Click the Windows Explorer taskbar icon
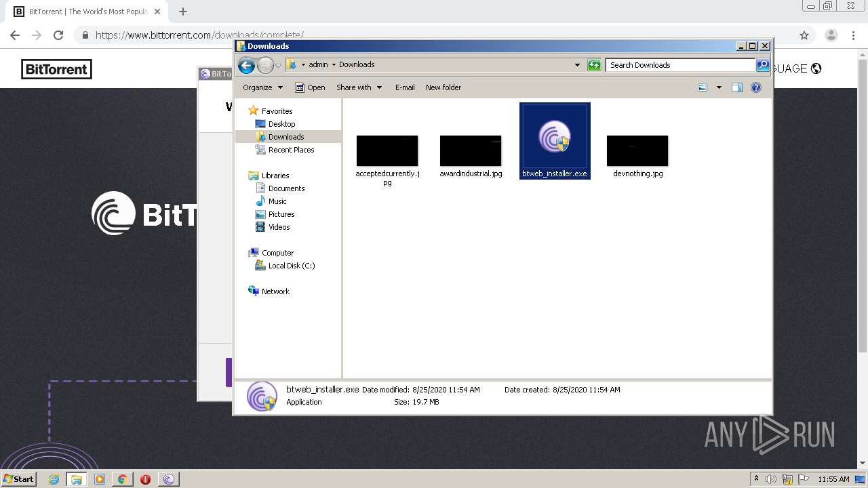The width and height of the screenshot is (868, 488). pos(77,479)
